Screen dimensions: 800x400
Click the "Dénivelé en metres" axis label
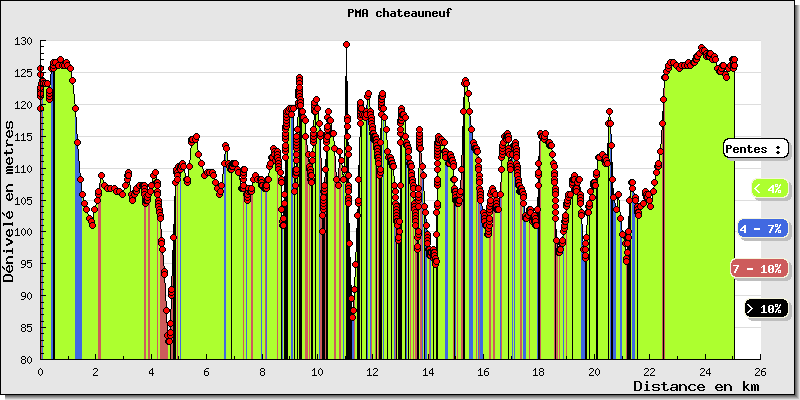(x=10, y=201)
